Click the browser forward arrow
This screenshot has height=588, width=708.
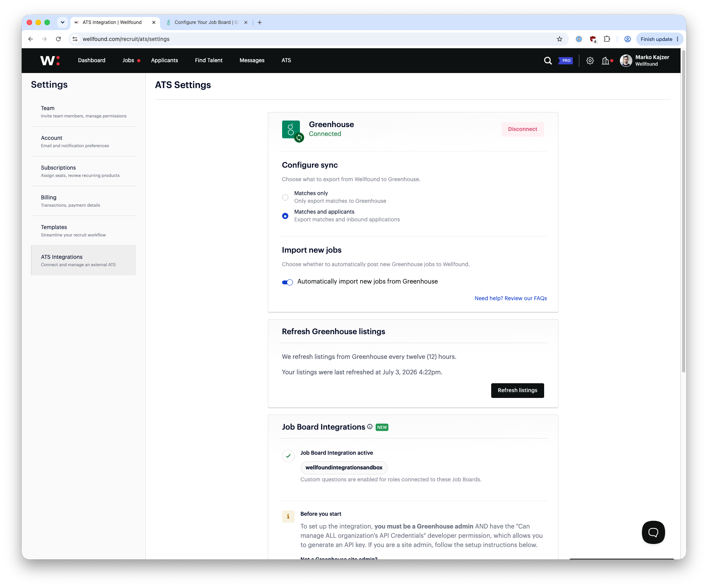coord(44,39)
